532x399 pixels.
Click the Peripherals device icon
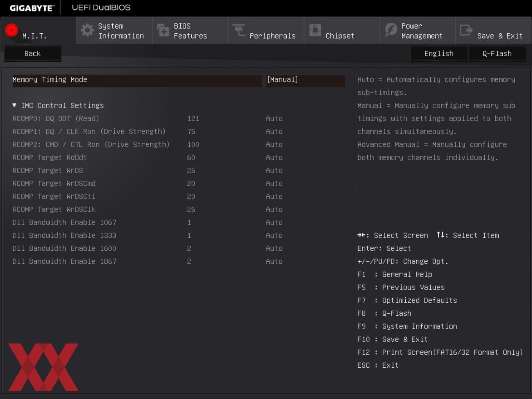[x=239, y=30]
